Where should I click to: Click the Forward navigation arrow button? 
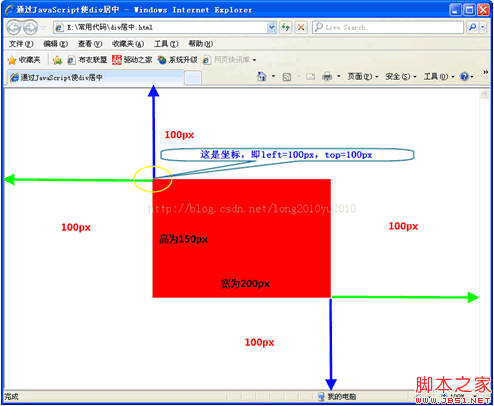click(30, 28)
